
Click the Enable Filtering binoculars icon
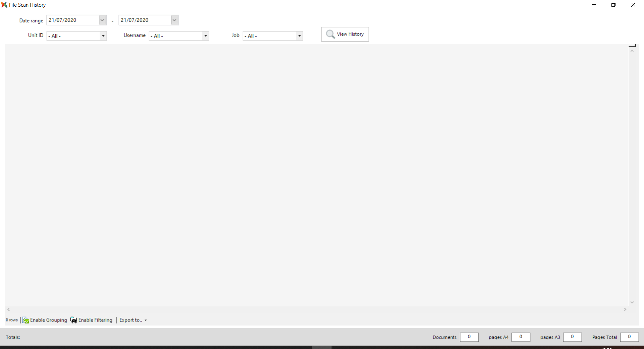[x=74, y=320]
